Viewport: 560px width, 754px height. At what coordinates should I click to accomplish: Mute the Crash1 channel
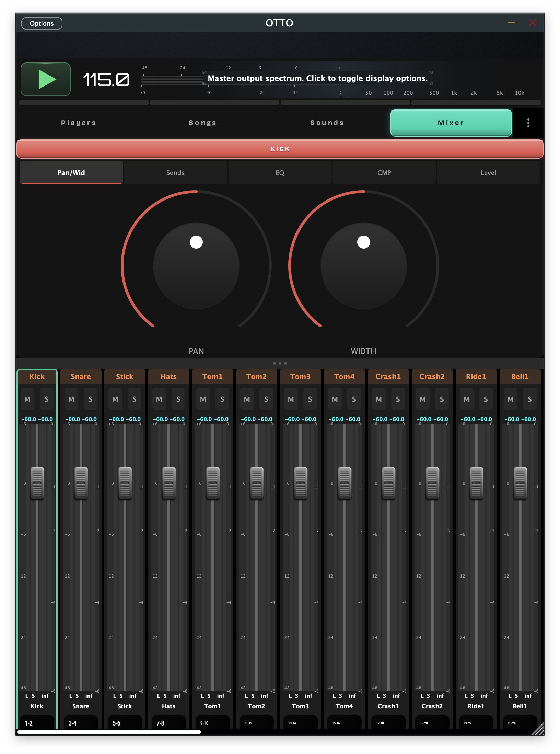tap(379, 399)
